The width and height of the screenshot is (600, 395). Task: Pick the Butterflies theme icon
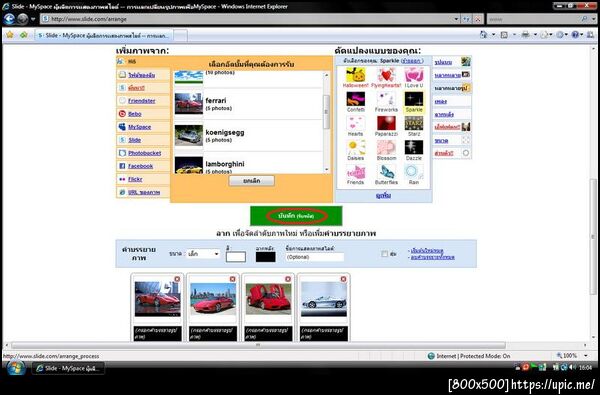(386, 172)
